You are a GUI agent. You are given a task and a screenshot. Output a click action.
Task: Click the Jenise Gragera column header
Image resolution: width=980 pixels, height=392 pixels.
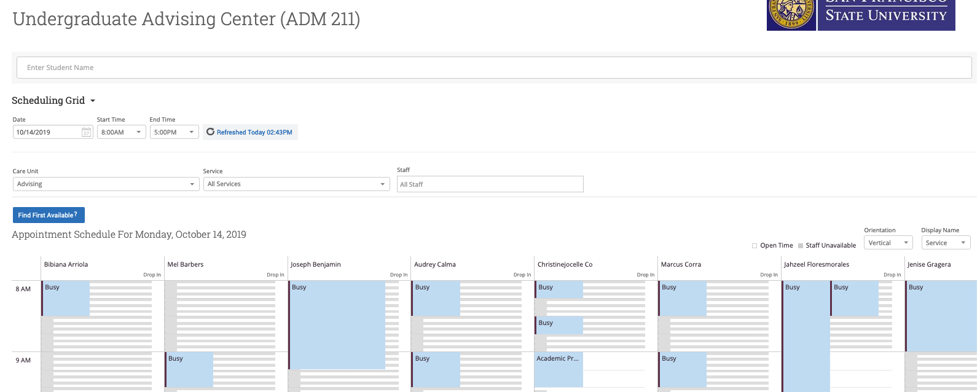tap(929, 265)
